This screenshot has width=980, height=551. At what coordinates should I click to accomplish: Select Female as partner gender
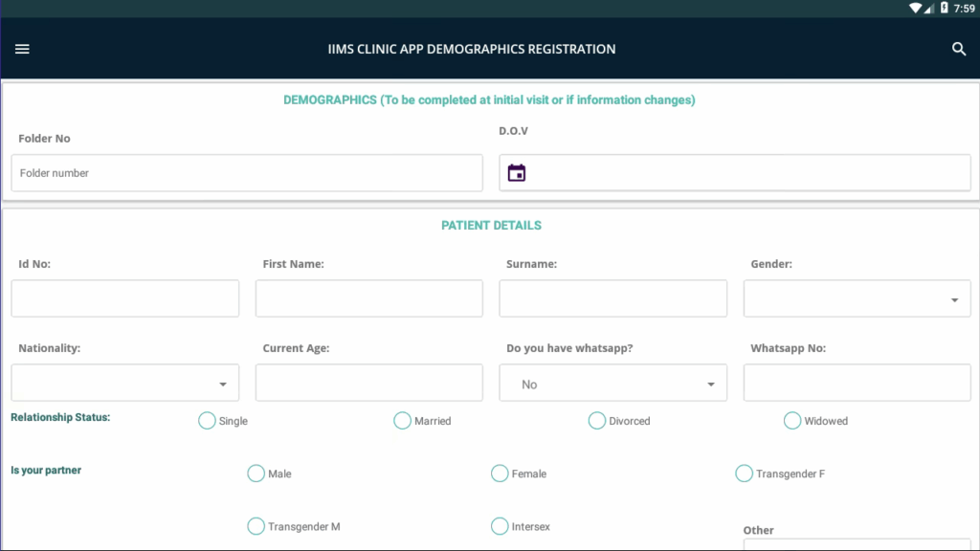500,474
